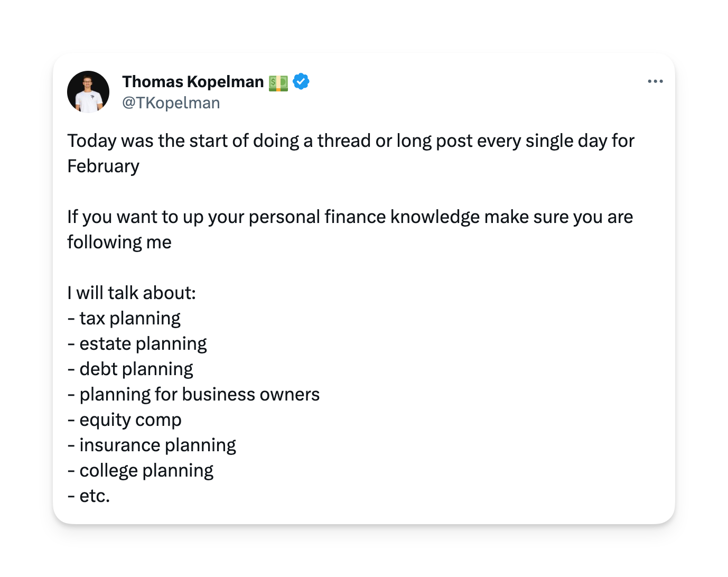Open the three-dot more options menu
The width and height of the screenshot is (728, 577).
(x=655, y=81)
